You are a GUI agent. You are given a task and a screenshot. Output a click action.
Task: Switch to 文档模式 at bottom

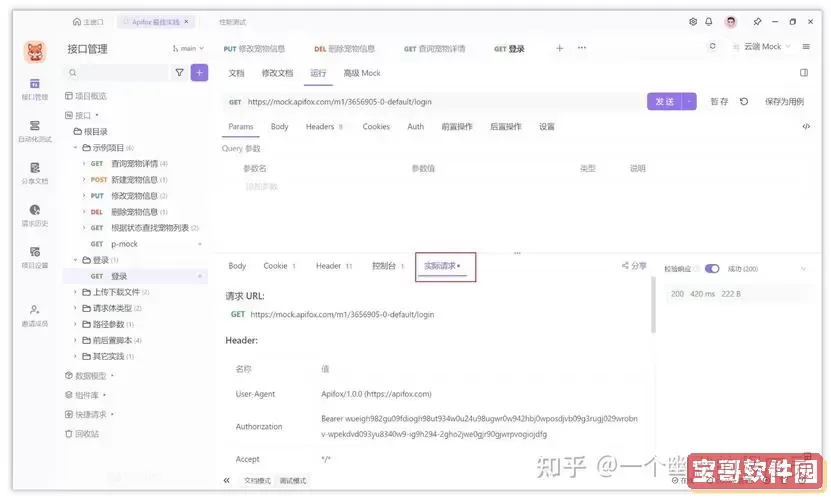coord(258,481)
